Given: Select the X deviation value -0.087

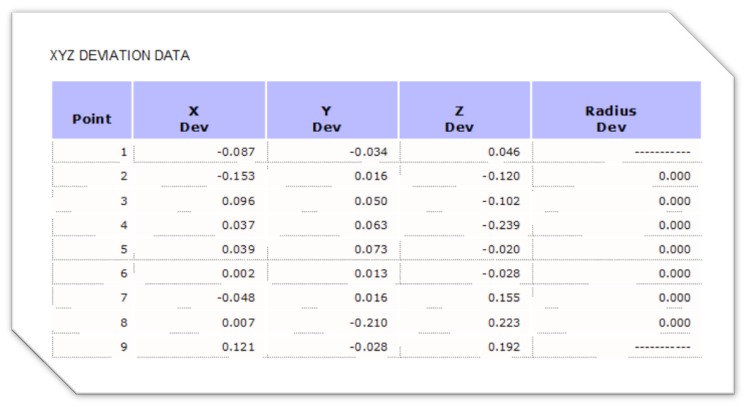Looking at the screenshot, I should point(237,152).
